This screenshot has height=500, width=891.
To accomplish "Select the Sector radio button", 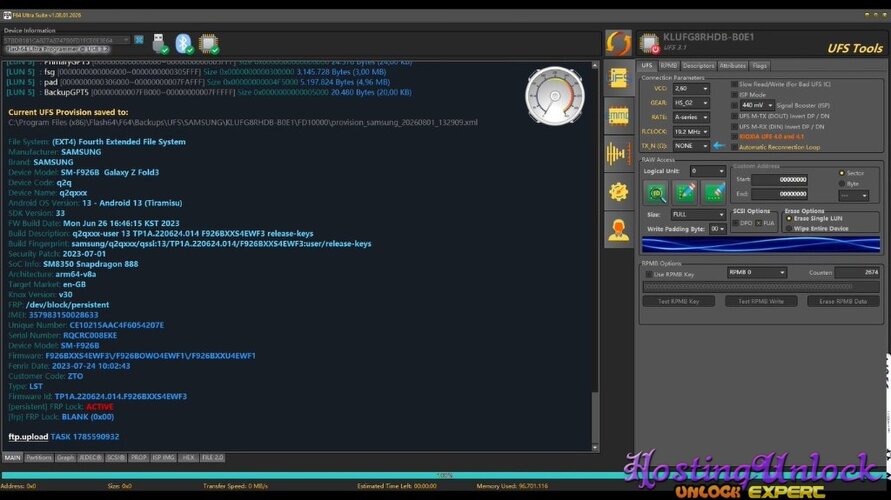I will tap(842, 173).
